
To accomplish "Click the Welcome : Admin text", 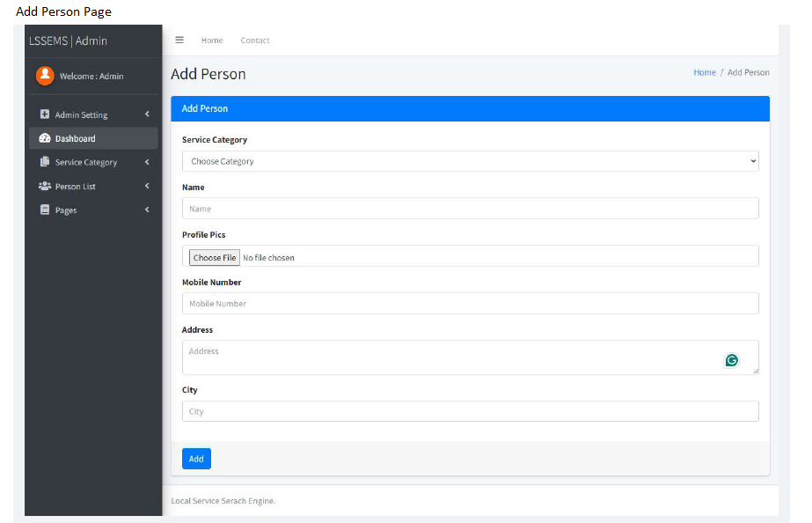I will pos(91,77).
